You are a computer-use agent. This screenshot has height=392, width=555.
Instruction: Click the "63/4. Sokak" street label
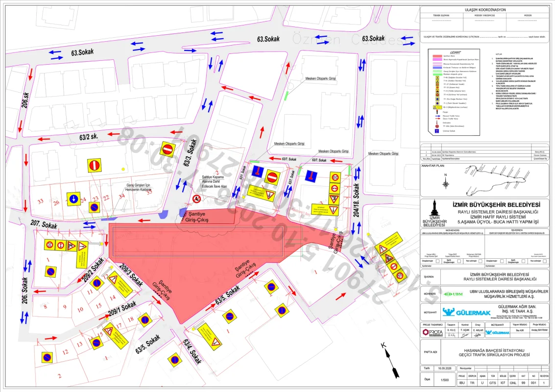(x=192, y=352)
